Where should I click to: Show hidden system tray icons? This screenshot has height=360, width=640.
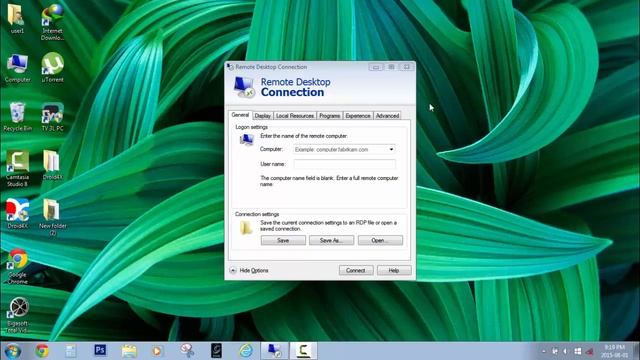coord(544,351)
